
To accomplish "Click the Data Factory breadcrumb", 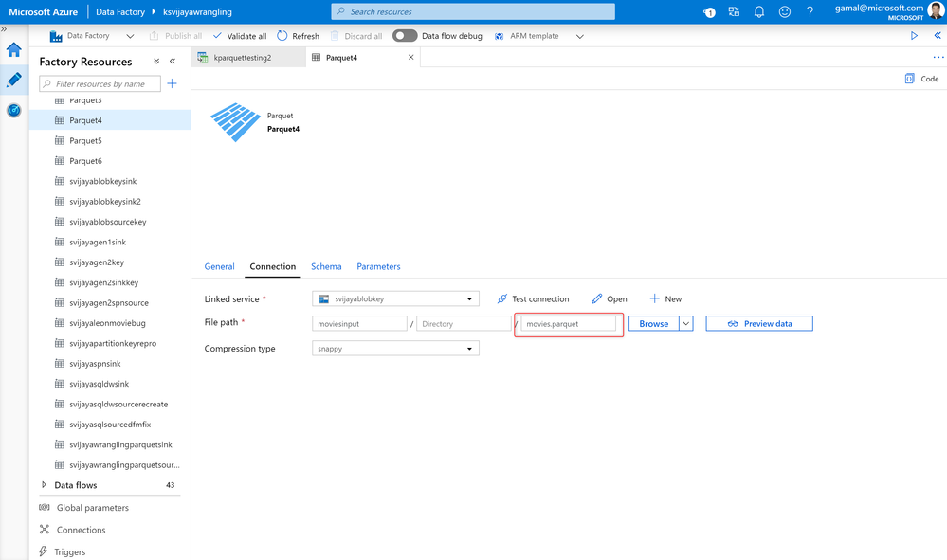I will (x=120, y=12).
